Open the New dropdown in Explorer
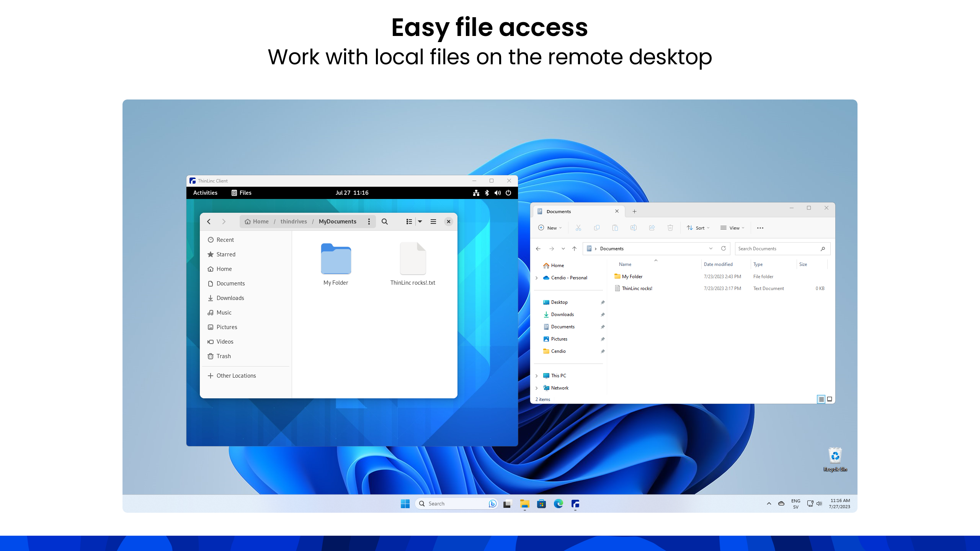980x551 pixels. click(x=550, y=228)
